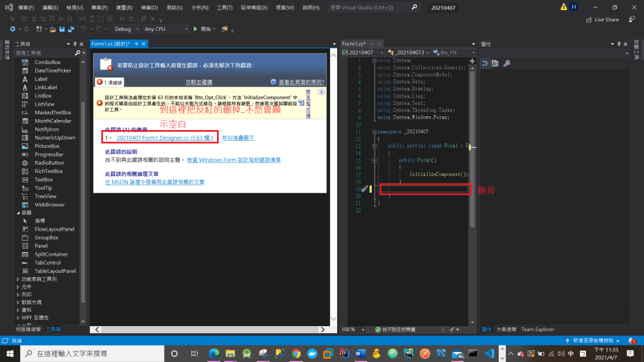Click the find in files icon

[x=225, y=29]
